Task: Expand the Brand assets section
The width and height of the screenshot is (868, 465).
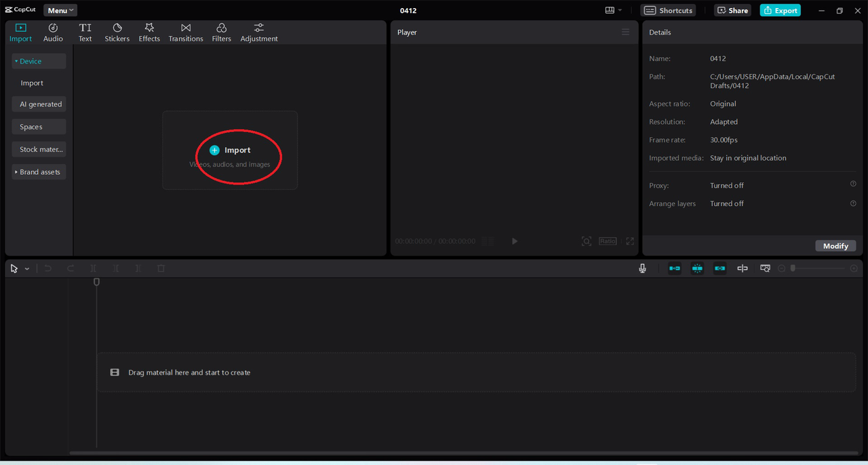Action: [x=39, y=172]
